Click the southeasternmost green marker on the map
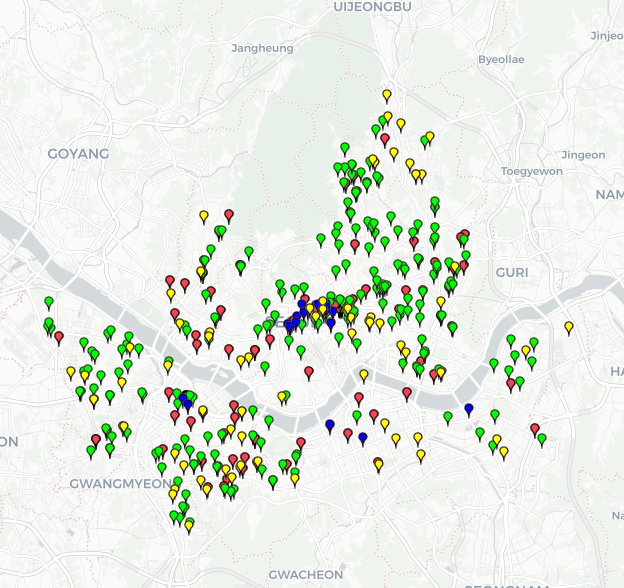Viewport: 624px width, 588px height. tap(541, 438)
